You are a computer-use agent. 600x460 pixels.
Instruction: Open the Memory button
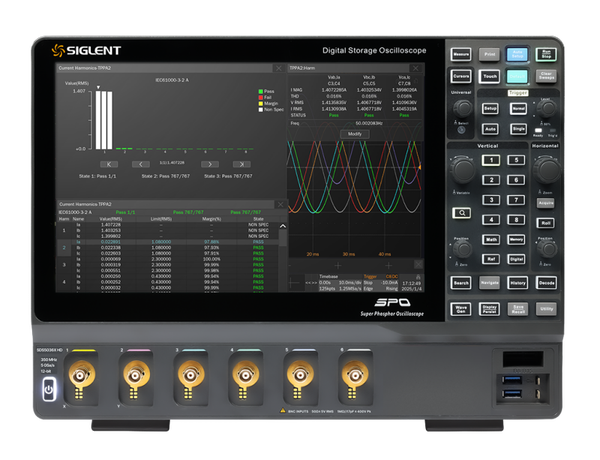coord(516,240)
